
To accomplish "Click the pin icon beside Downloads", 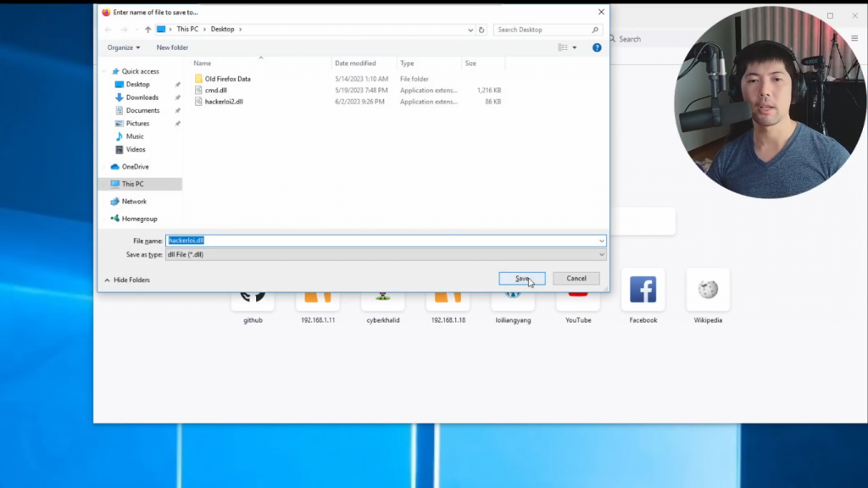I will coord(178,97).
